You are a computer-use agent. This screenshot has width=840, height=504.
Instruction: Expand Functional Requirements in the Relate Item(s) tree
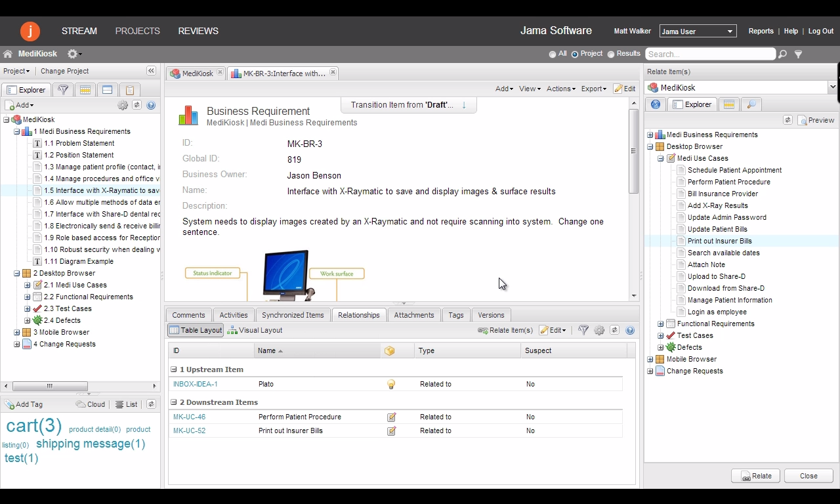(661, 324)
